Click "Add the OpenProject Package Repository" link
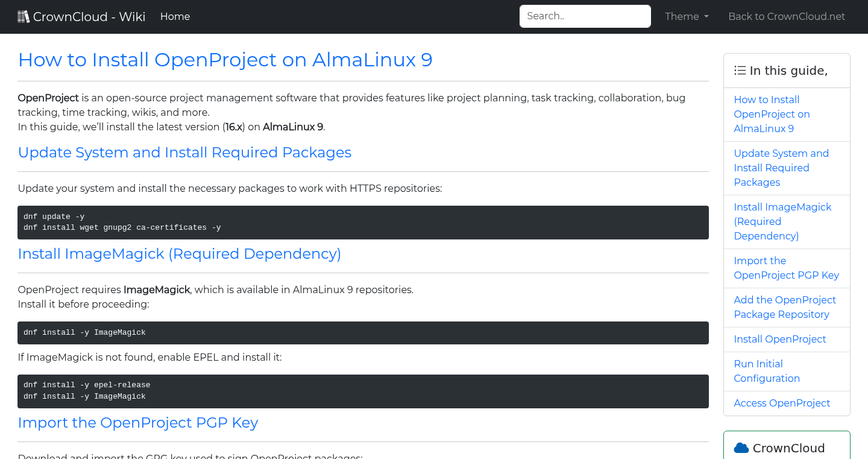 coord(785,307)
